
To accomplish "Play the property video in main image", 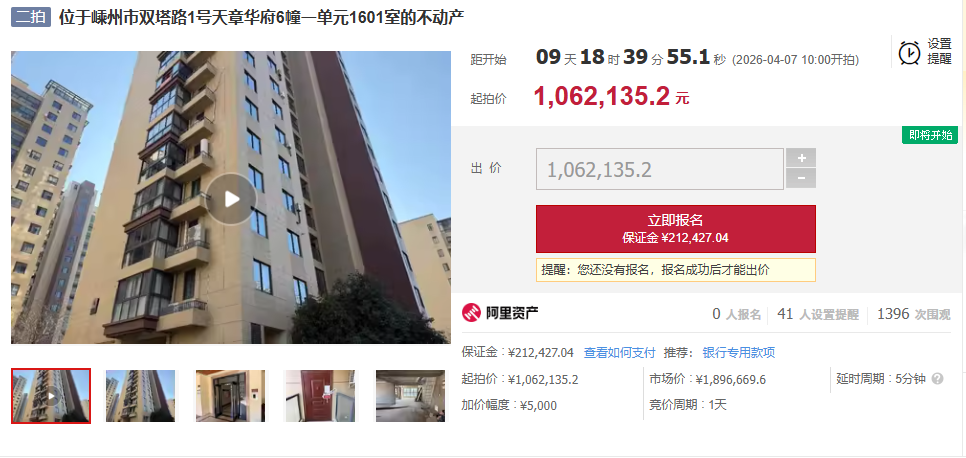I will click(x=231, y=199).
